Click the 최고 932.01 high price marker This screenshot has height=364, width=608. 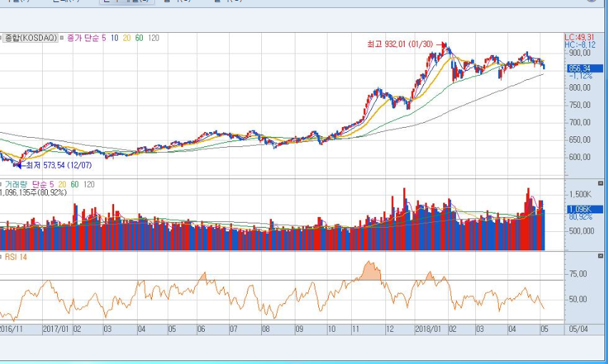click(396, 44)
